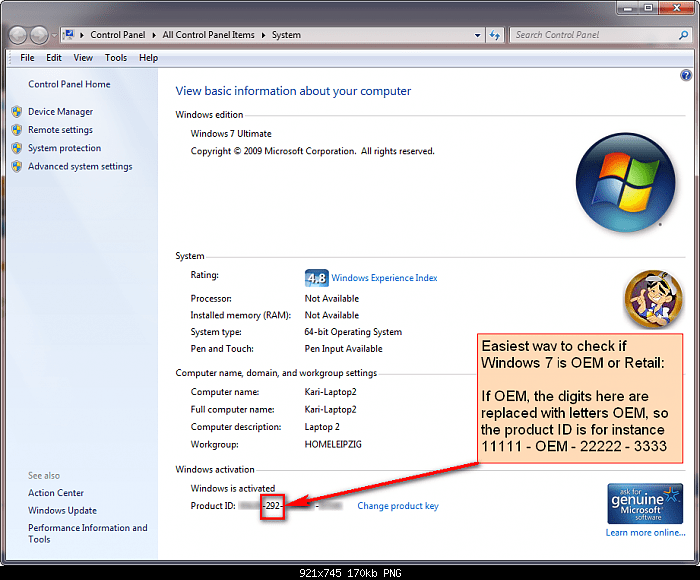
Task: Maximize the System window
Action: click(648, 8)
